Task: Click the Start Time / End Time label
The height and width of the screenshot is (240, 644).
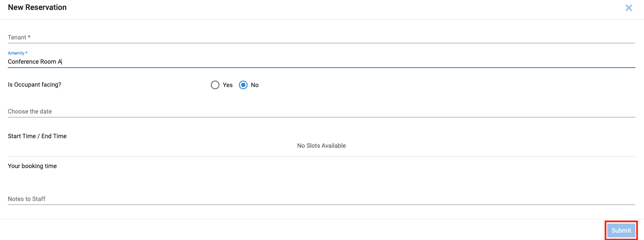Action: [x=37, y=136]
